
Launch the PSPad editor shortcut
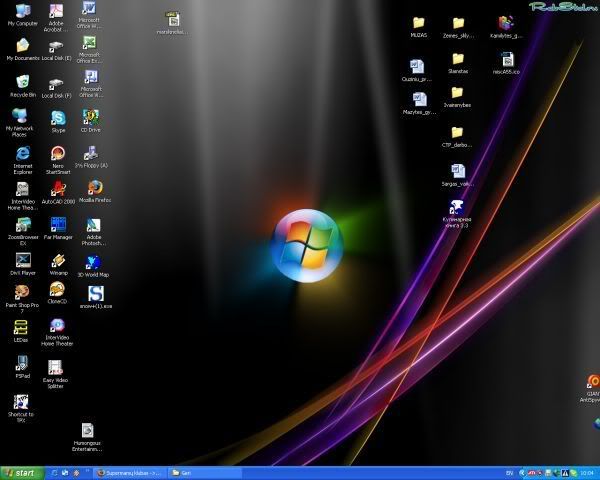22,367
